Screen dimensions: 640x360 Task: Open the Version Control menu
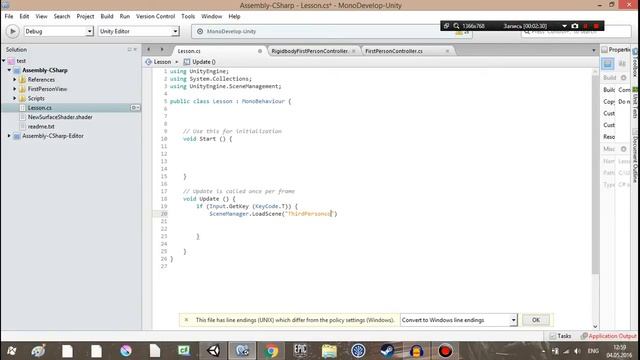(155, 16)
